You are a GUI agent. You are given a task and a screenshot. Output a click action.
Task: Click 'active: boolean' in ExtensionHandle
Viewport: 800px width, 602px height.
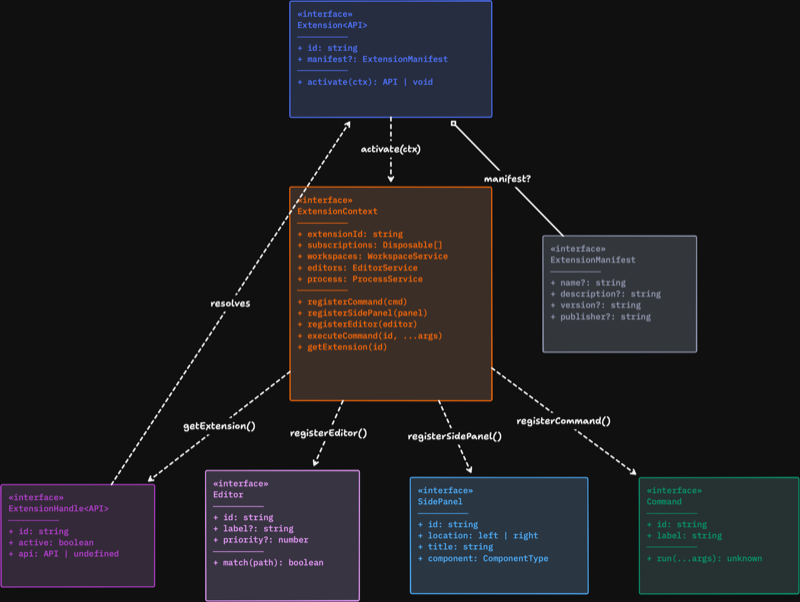click(x=56, y=542)
